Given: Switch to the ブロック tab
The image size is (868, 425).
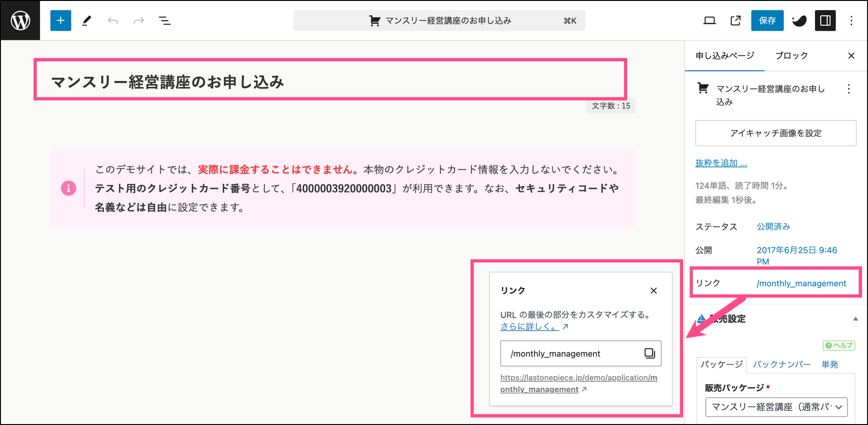Looking at the screenshot, I should pyautogui.click(x=791, y=56).
